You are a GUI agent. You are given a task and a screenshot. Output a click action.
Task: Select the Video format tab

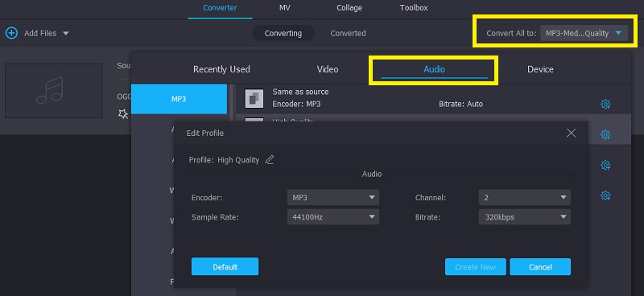[x=328, y=69]
